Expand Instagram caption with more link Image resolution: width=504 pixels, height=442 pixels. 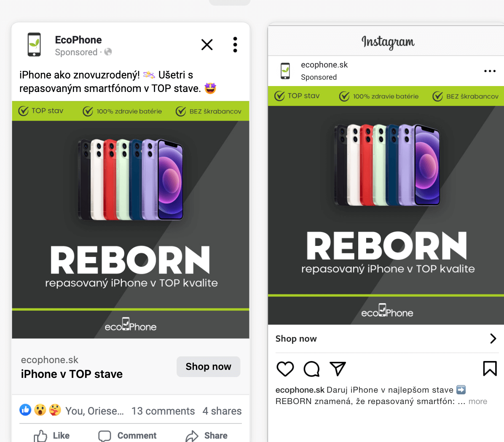point(478,402)
